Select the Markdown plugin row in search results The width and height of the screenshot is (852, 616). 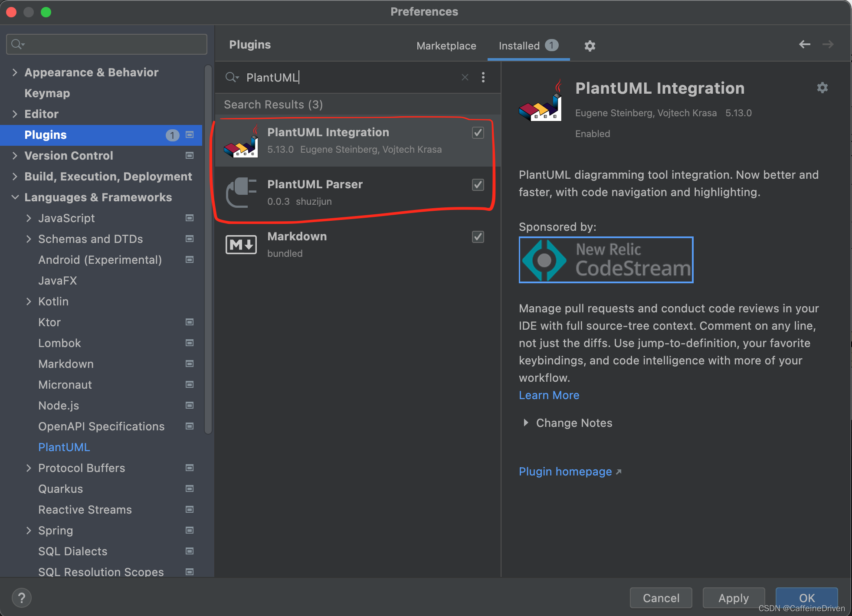point(358,245)
